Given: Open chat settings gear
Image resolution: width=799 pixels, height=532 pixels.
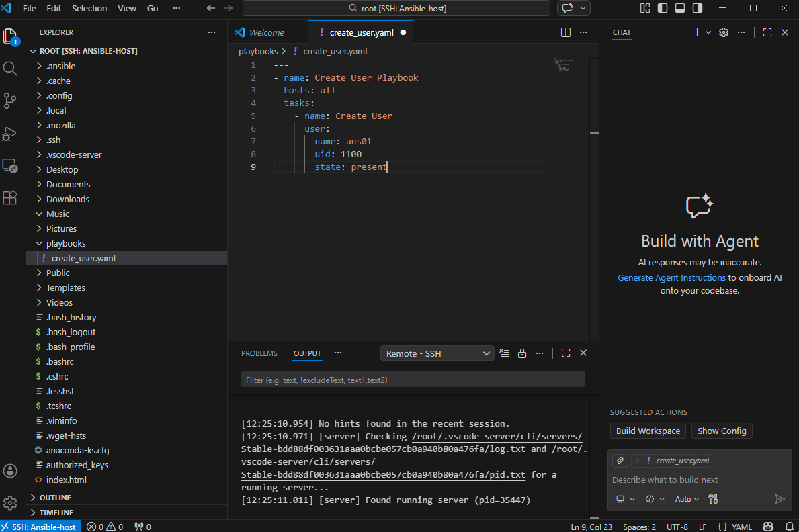Looking at the screenshot, I should (x=724, y=32).
